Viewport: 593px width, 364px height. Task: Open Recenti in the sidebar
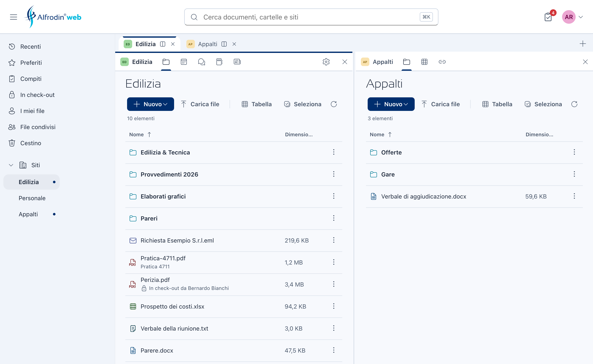point(30,47)
